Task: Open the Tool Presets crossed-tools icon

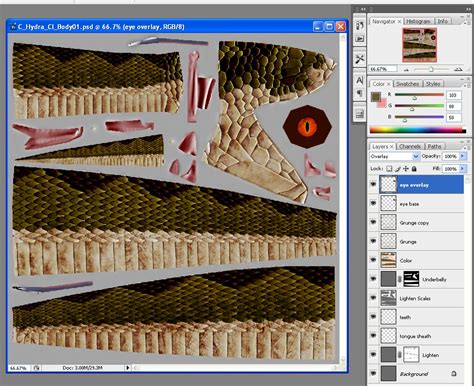Action: 359,59
